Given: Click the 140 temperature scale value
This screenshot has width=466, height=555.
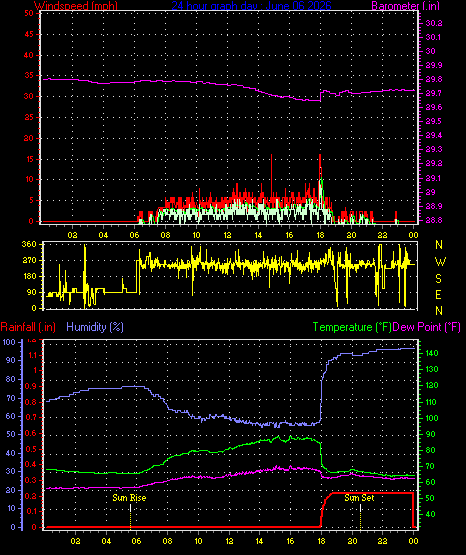Looking at the screenshot, I should pyautogui.click(x=432, y=353).
